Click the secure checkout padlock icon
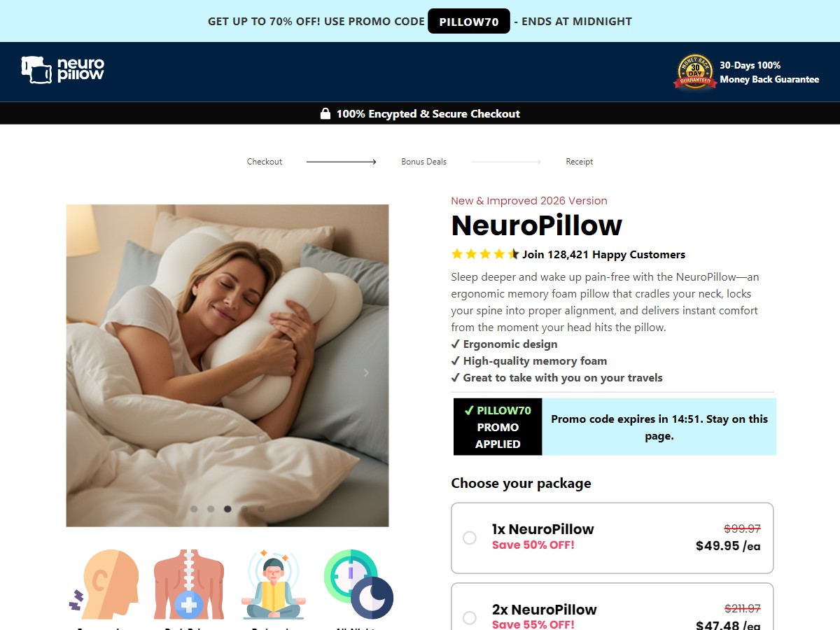The image size is (840, 630). pos(325,113)
